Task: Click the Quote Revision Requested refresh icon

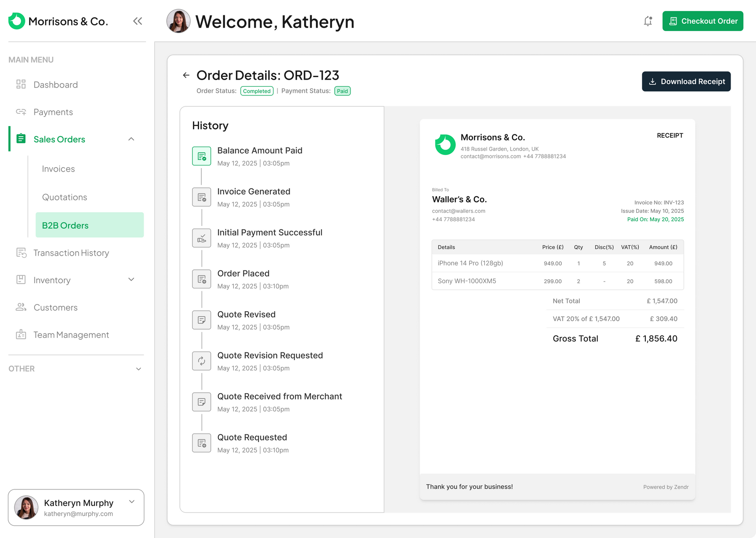Action: tap(202, 361)
